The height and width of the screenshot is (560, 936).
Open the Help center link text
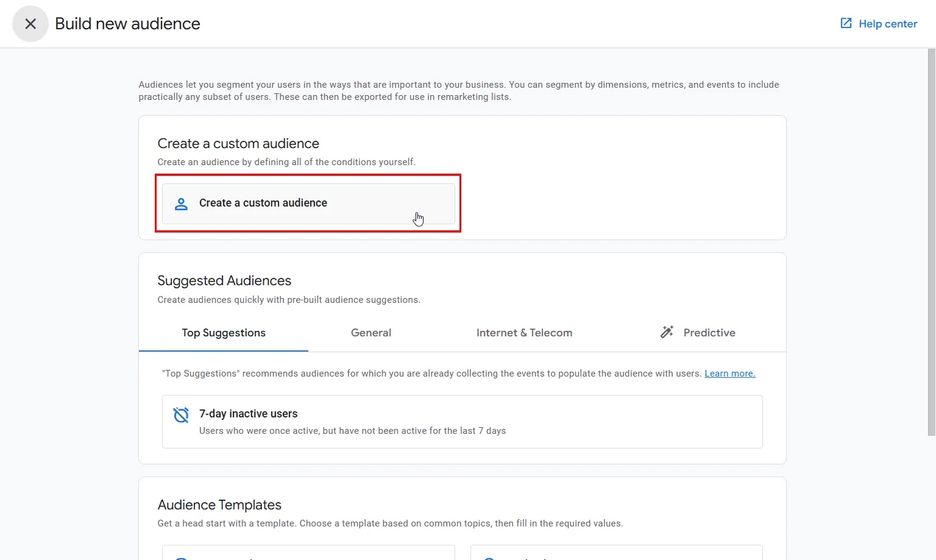coord(888,24)
